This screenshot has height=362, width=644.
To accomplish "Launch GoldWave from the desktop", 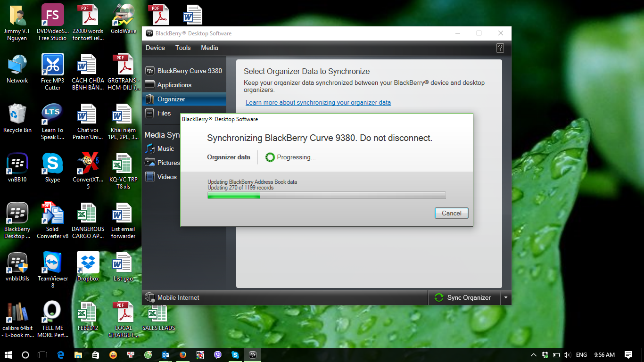I will click(x=124, y=20).
